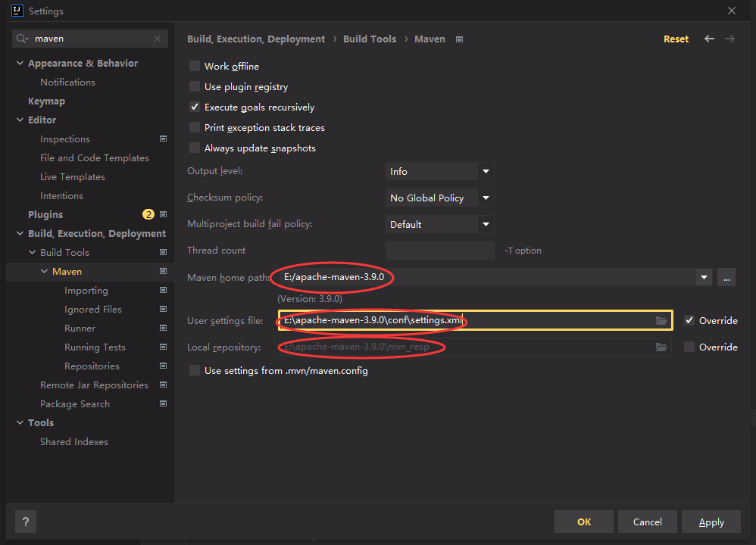Click folder icon in User settings file
This screenshot has width=756, height=545.
[x=661, y=321]
